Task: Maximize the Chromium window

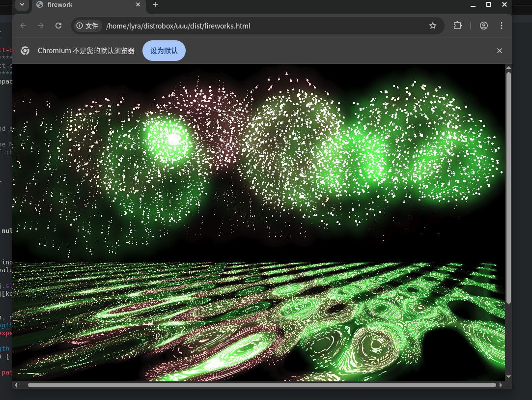Action: (x=488, y=4)
